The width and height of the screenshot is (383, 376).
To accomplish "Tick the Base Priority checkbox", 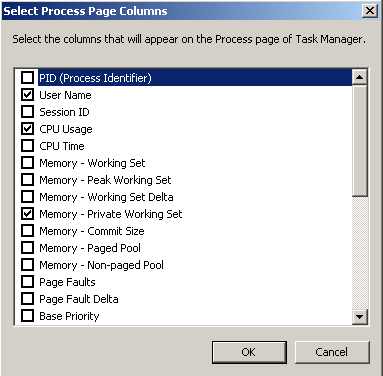I will [27, 316].
